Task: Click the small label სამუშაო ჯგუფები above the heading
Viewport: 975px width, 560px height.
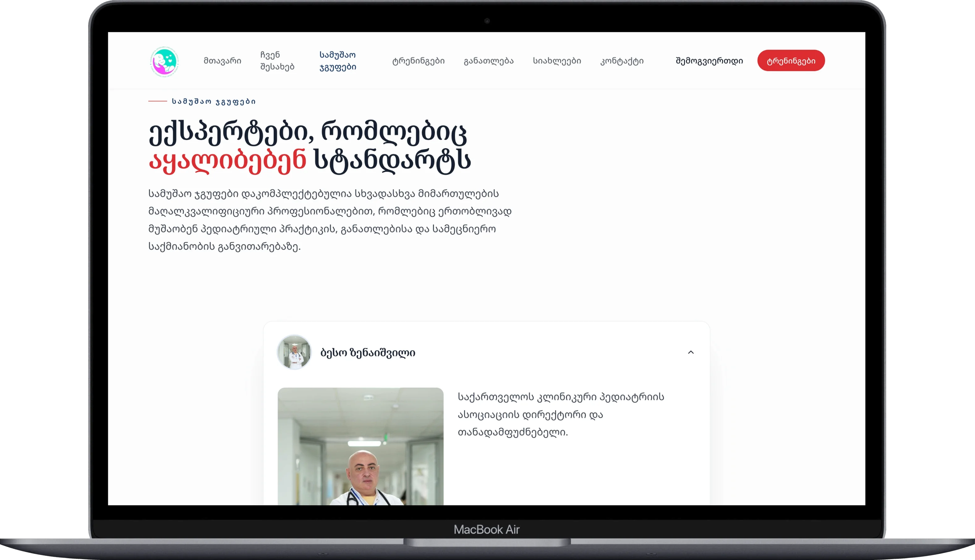Action: tap(214, 102)
